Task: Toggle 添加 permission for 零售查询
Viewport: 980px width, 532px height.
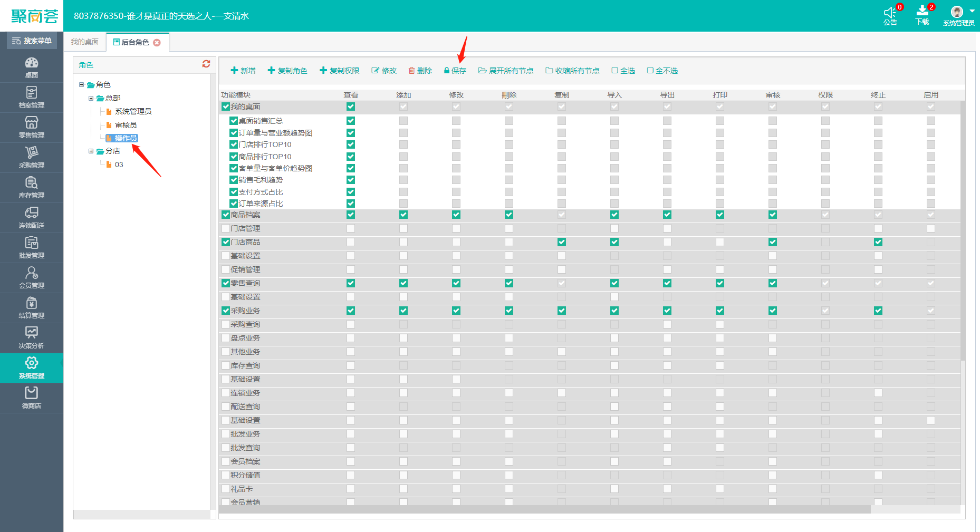Action: [x=403, y=283]
